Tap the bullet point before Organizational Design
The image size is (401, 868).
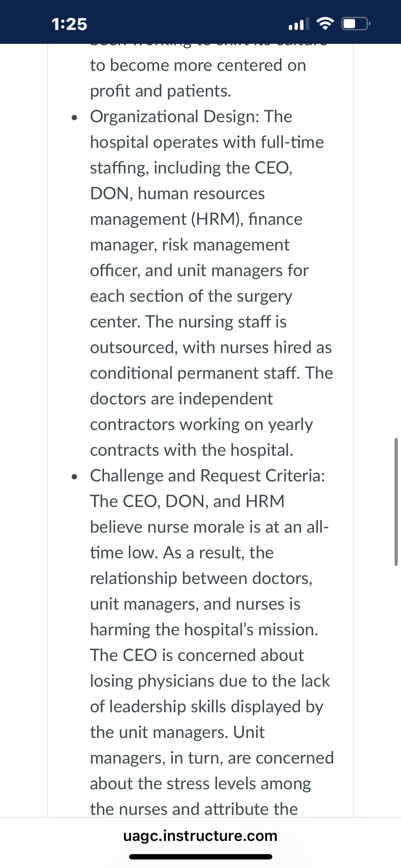[x=74, y=118]
